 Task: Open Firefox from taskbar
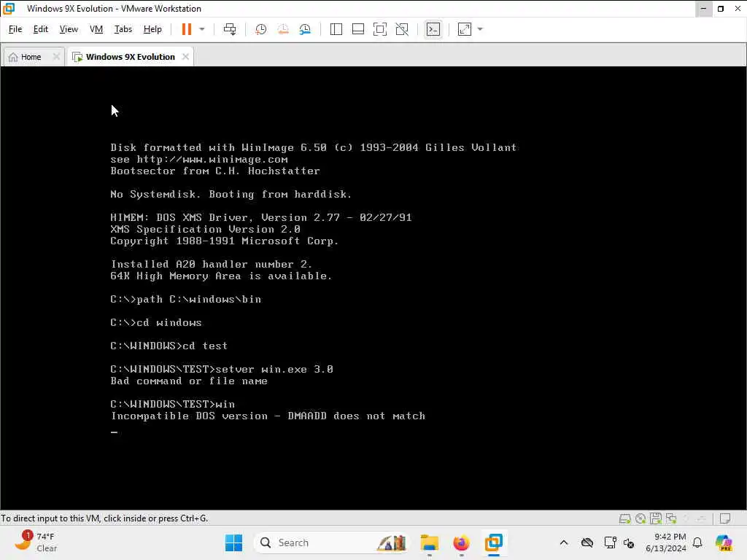click(x=461, y=542)
